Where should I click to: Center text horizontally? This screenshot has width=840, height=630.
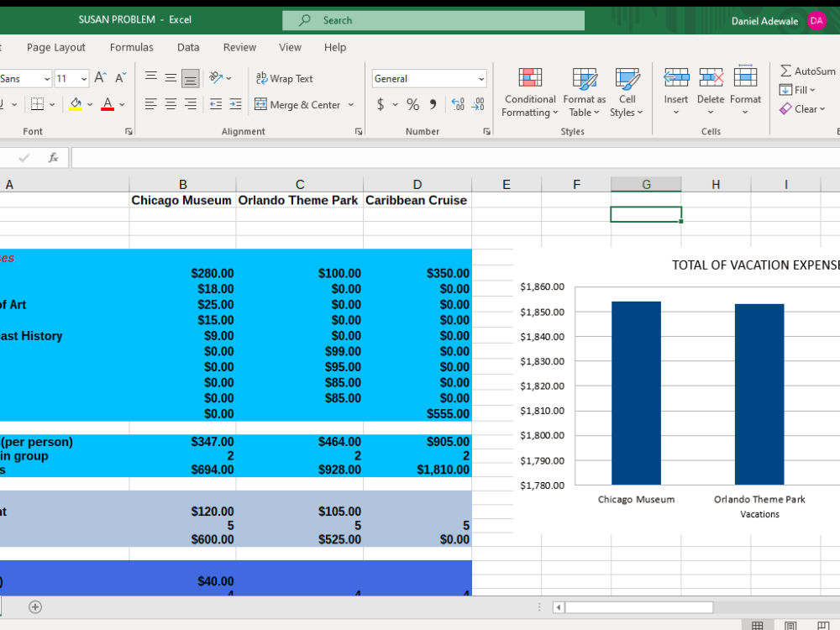(171, 104)
